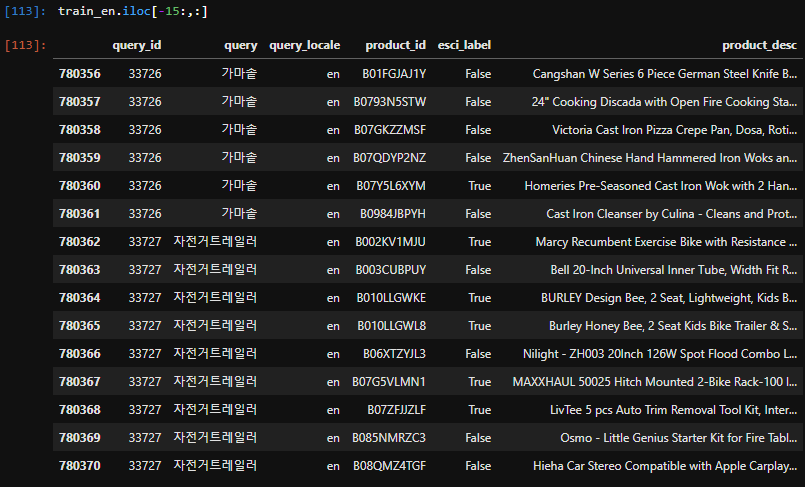The height and width of the screenshot is (487, 805).
Task: Click the input prompt [113] in blue
Action: coord(25,11)
